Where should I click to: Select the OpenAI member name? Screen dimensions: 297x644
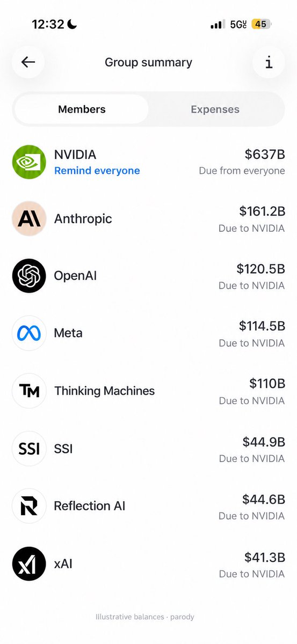(75, 276)
